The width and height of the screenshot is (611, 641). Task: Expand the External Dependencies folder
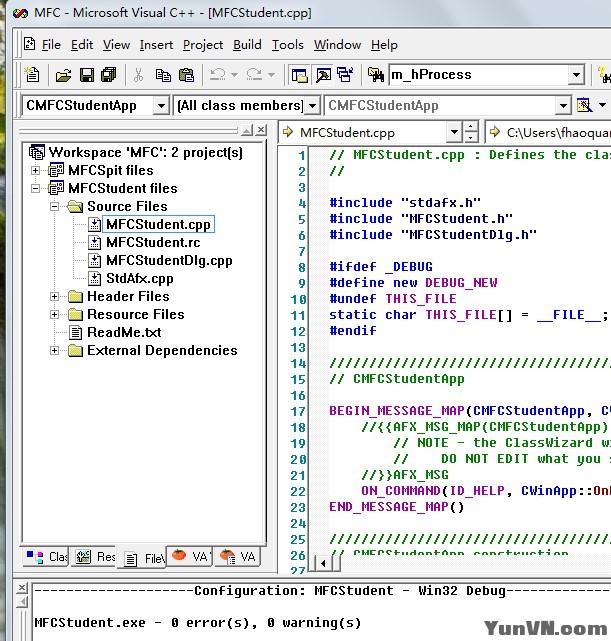click(x=54, y=350)
